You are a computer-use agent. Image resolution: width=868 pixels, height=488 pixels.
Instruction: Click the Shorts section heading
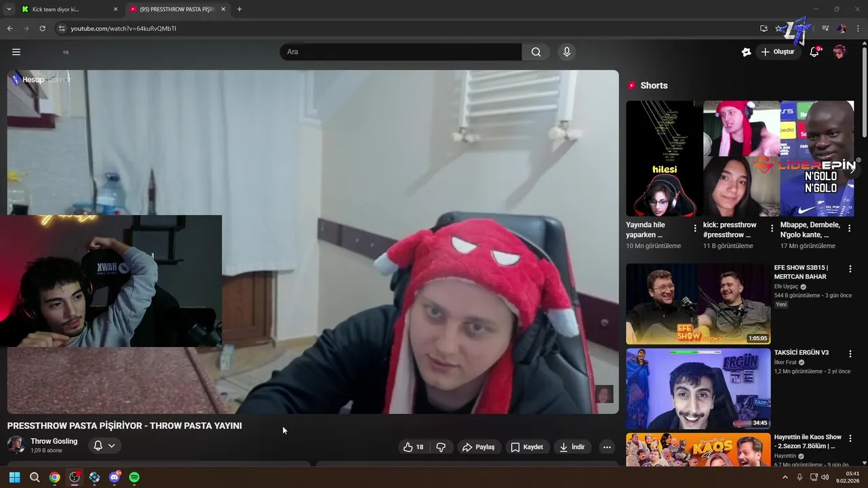654,85
